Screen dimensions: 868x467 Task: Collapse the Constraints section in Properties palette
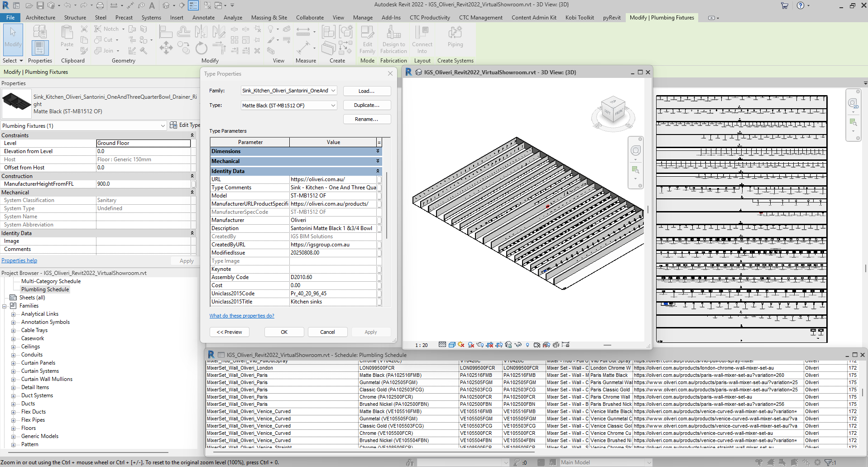pyautogui.click(x=192, y=135)
